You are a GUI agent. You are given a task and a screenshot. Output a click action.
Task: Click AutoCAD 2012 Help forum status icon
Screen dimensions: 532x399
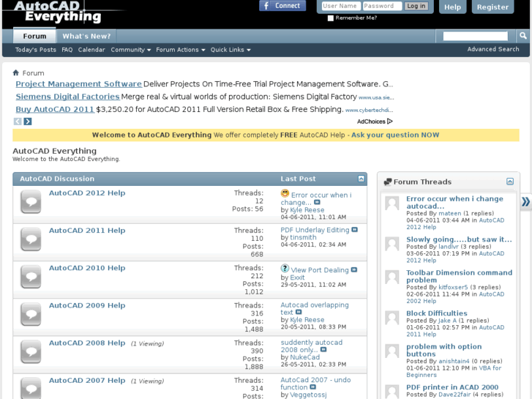(x=31, y=202)
